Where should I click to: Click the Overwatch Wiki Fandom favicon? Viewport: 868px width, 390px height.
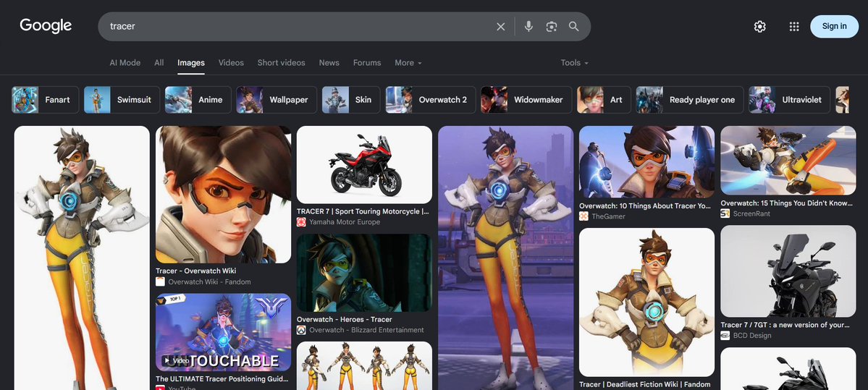click(x=160, y=281)
